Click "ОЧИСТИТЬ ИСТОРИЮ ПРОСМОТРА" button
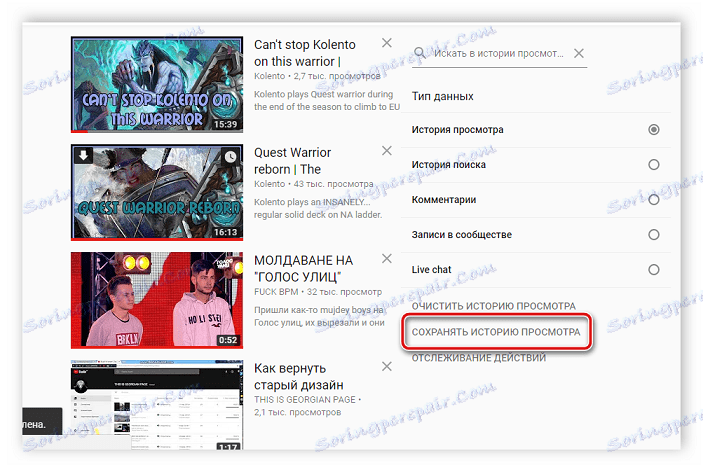This screenshot has height=472, width=703. [x=494, y=306]
